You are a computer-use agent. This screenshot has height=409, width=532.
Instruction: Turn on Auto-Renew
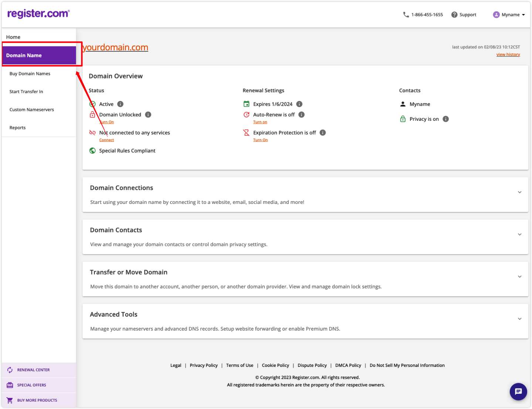coord(260,122)
